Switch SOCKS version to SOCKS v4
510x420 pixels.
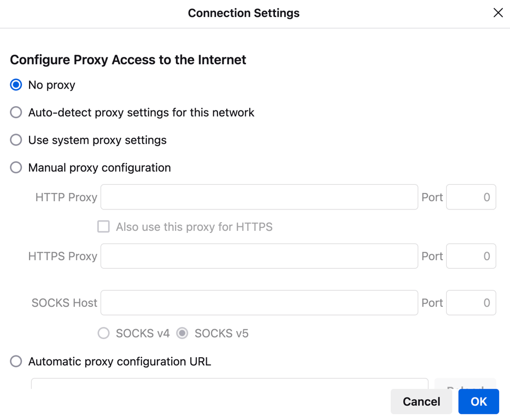(103, 333)
